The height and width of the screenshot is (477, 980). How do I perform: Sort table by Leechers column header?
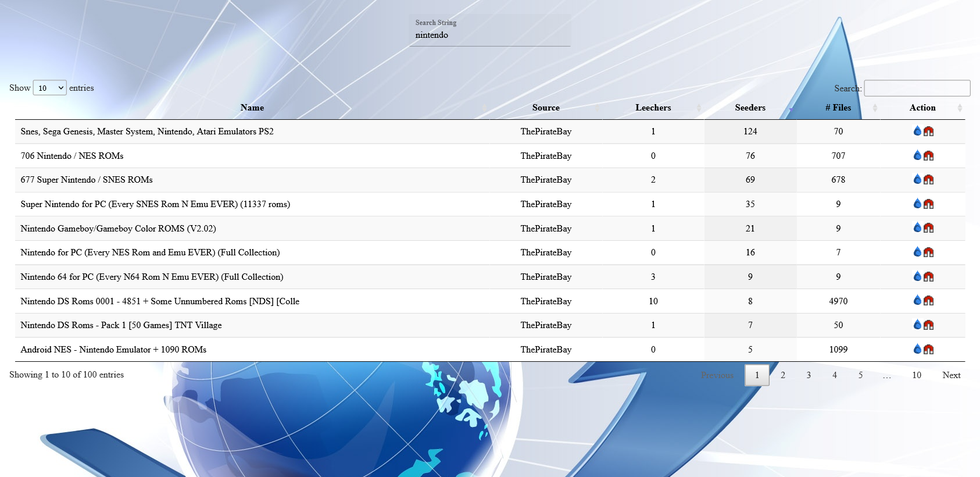653,108
